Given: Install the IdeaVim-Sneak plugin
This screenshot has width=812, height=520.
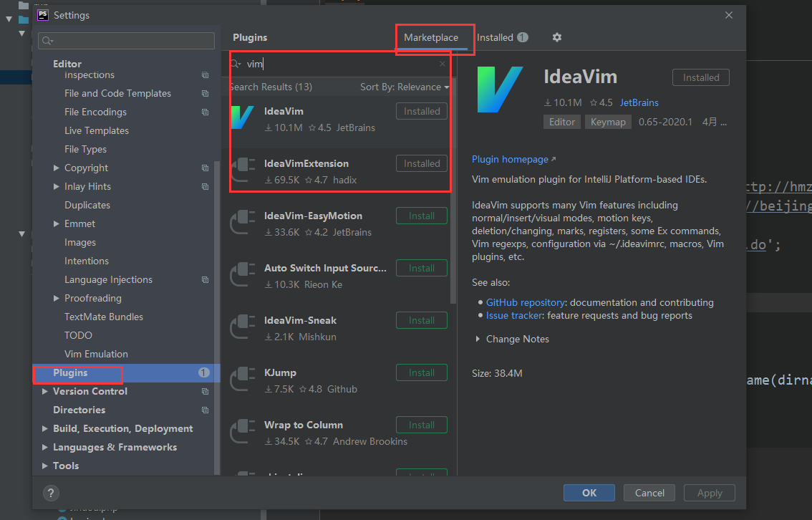Looking at the screenshot, I should (422, 321).
